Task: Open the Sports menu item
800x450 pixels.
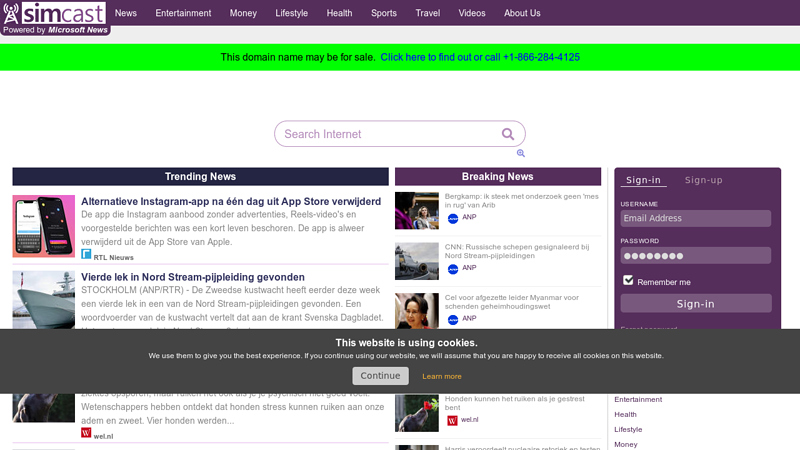Action: click(x=384, y=13)
